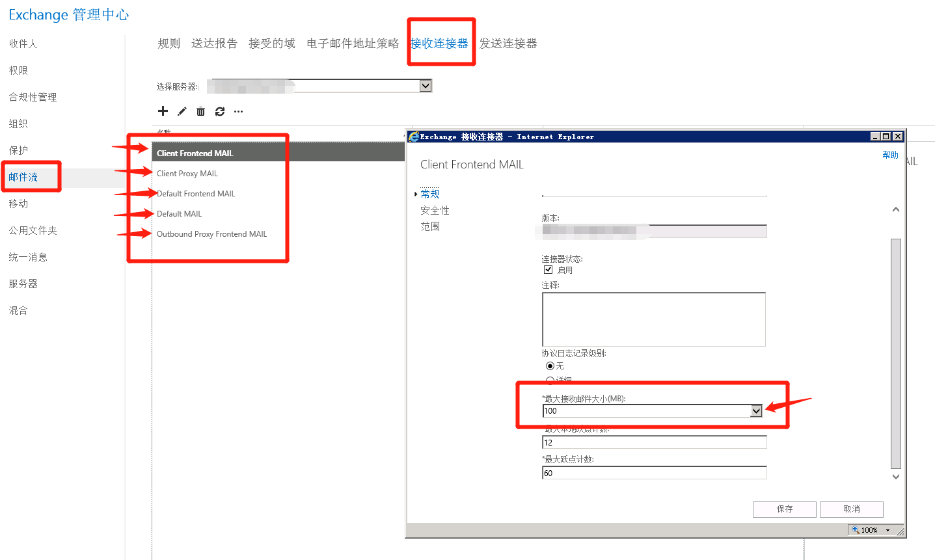Viewport: 935px width, 560px height.
Task: Open the 选择服务器 server dropdown
Action: pyautogui.click(x=426, y=85)
